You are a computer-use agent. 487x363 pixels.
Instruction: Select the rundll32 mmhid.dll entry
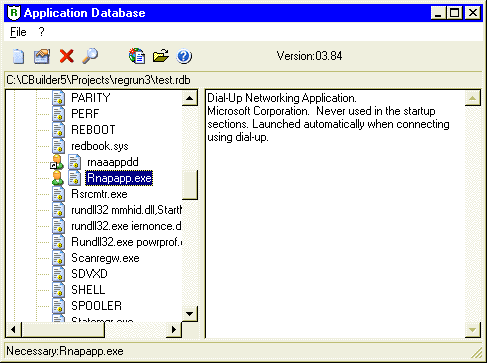coord(126,210)
